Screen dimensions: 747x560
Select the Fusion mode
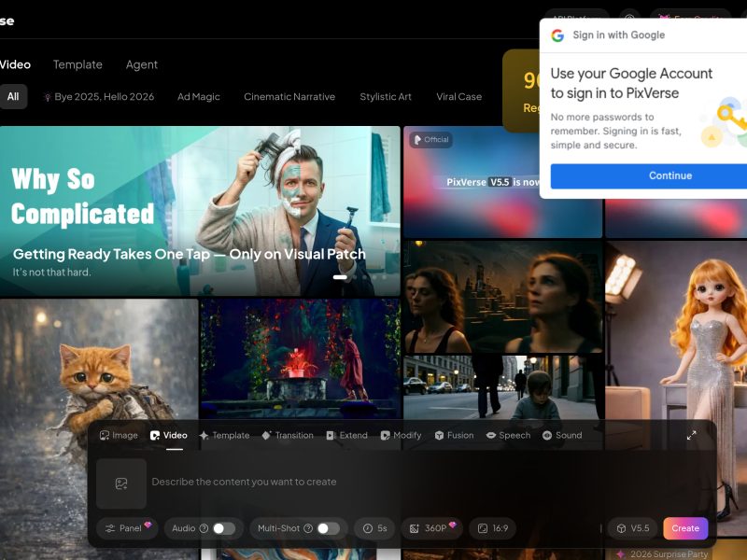454,435
